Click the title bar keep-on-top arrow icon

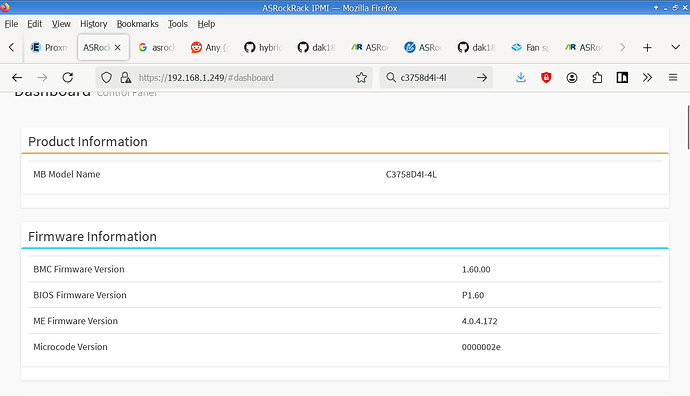coord(656,7)
